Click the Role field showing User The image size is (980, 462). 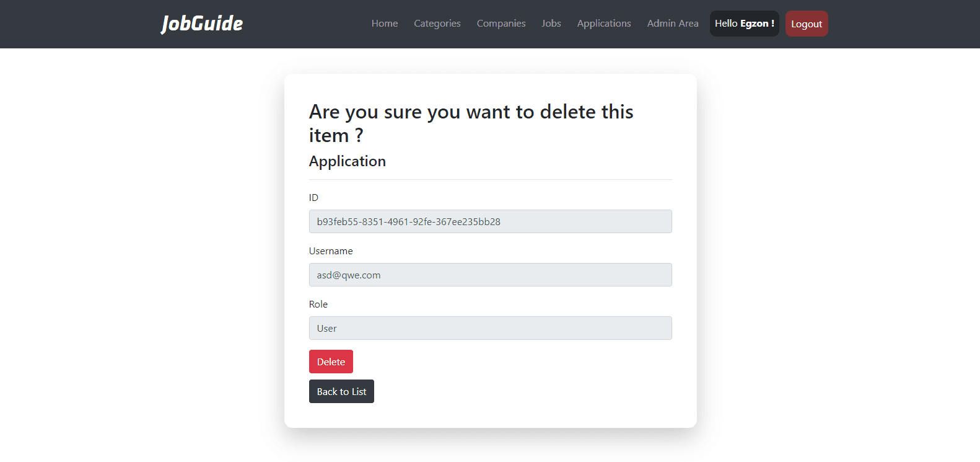[x=490, y=328]
